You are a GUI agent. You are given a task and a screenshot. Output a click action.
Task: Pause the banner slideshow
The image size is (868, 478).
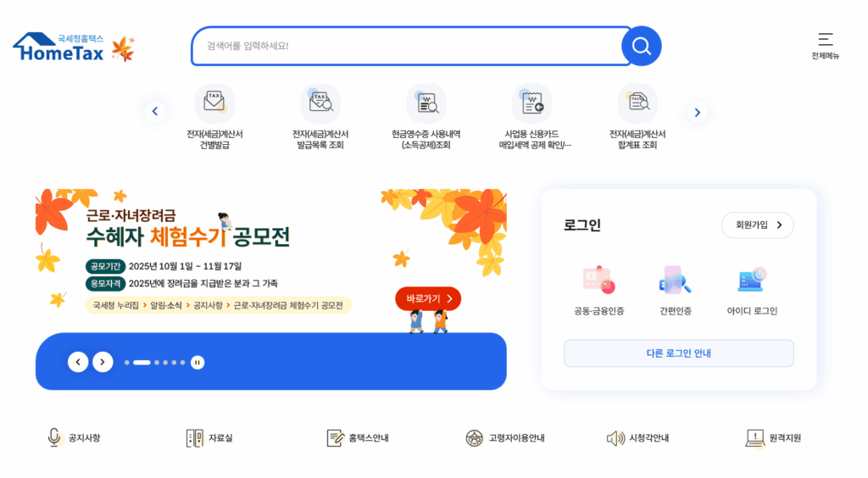point(197,362)
